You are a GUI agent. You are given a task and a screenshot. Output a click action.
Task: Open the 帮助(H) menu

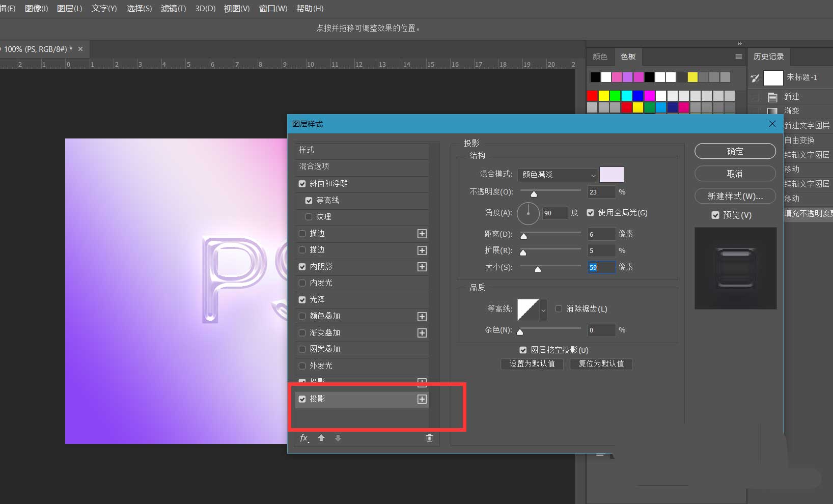[x=310, y=9]
